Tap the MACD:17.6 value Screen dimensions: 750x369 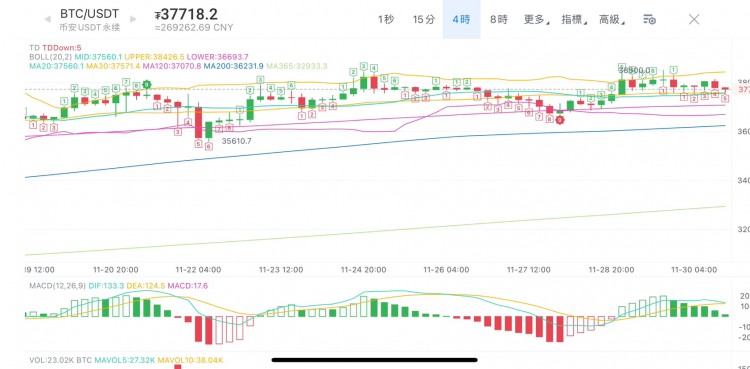pyautogui.click(x=188, y=286)
